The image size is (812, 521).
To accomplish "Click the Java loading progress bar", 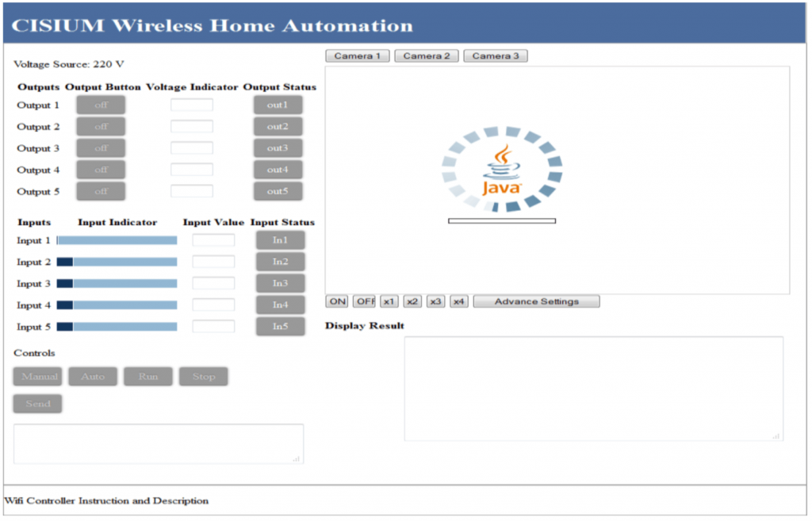I will (502, 221).
